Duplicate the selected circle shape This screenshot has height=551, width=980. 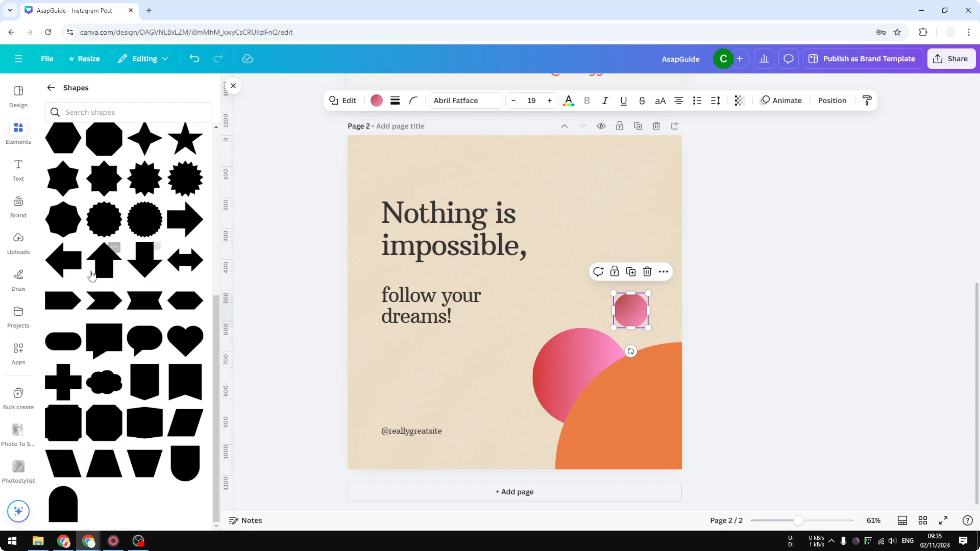630,271
